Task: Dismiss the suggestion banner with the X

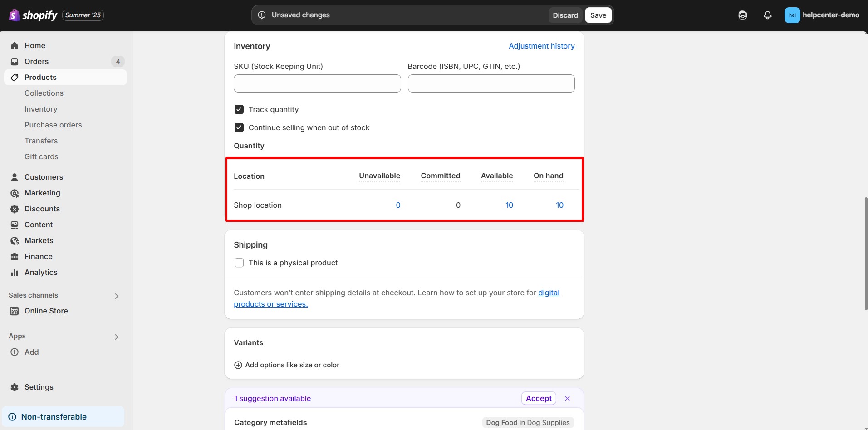Action: (567, 398)
